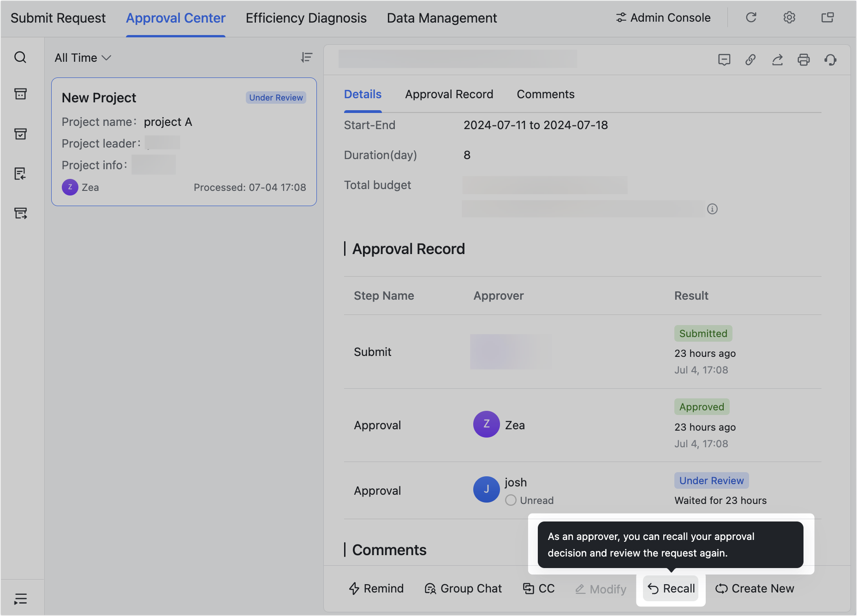Click the Recall button
The height and width of the screenshot is (616, 857).
[x=671, y=588]
